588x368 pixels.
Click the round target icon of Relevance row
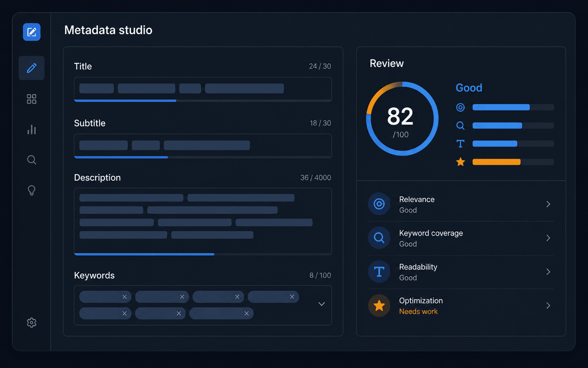click(x=379, y=204)
